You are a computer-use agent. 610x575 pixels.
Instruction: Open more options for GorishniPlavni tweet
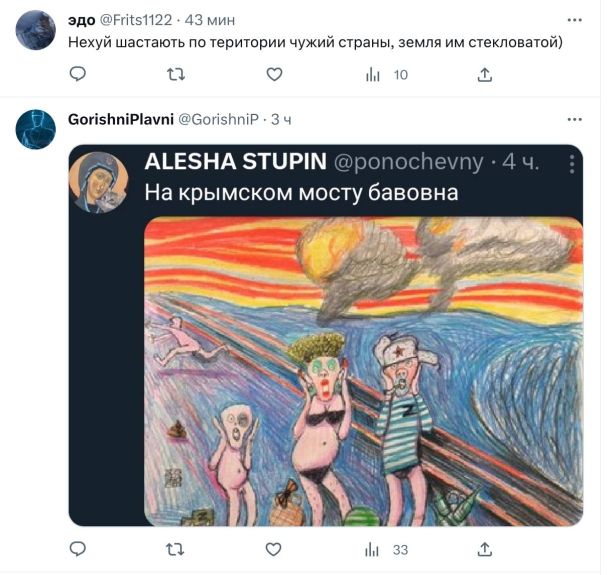[575, 119]
